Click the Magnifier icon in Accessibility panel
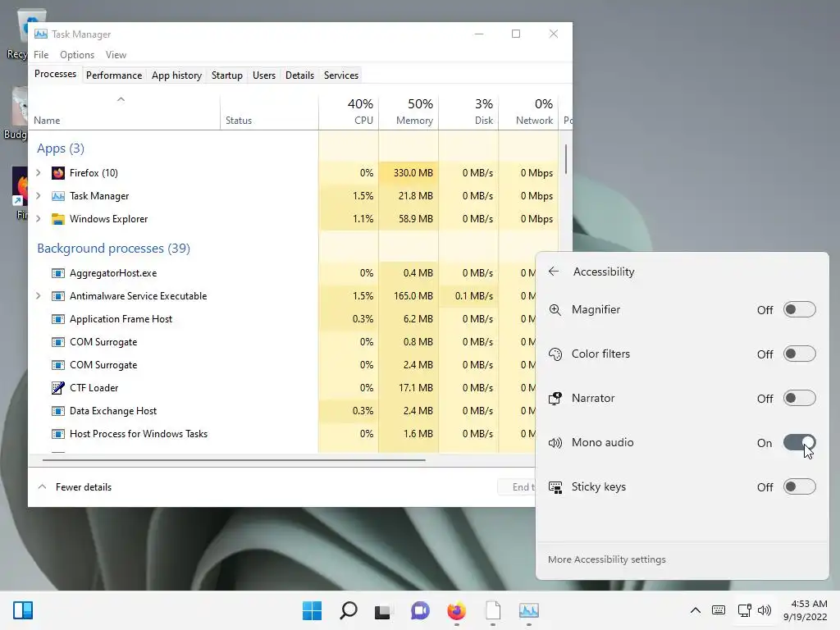 coord(555,309)
